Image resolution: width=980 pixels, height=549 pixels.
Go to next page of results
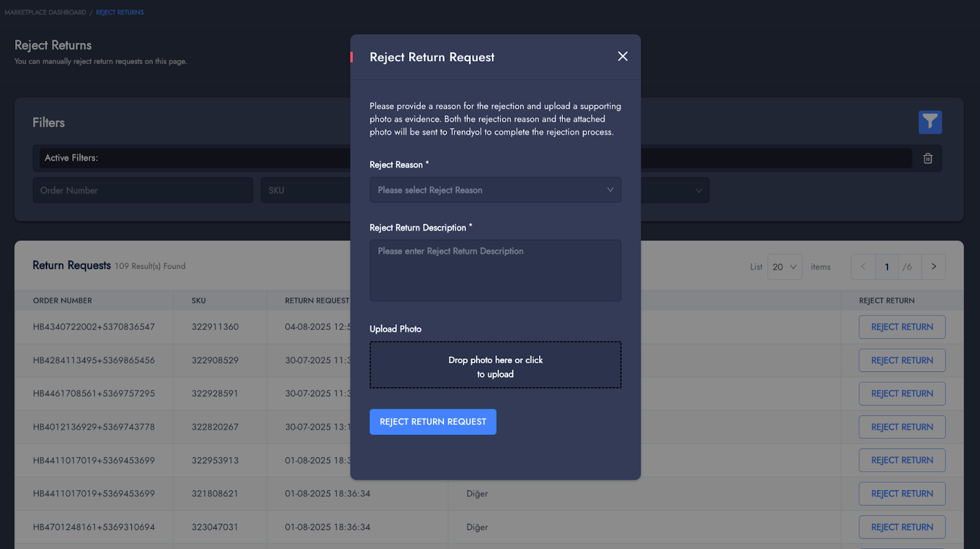click(x=933, y=267)
